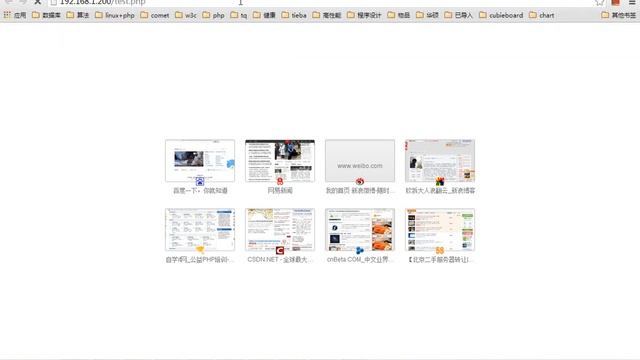Open the 已导入 bookmark folder
The width and height of the screenshot is (640, 360).
(x=458, y=15)
